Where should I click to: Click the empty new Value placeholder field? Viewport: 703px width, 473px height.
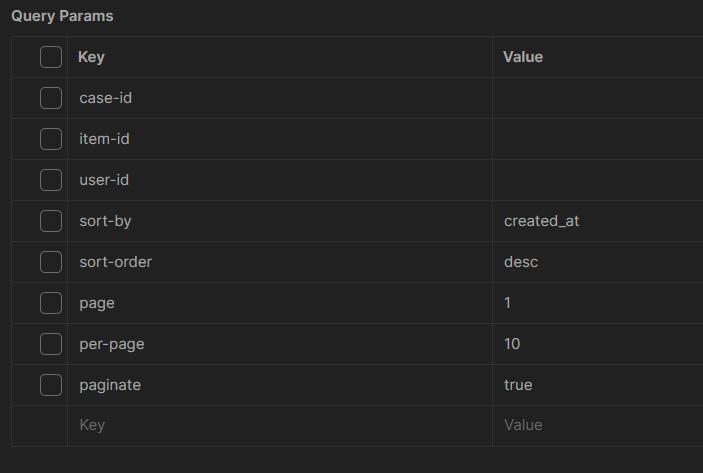pyautogui.click(x=597, y=425)
